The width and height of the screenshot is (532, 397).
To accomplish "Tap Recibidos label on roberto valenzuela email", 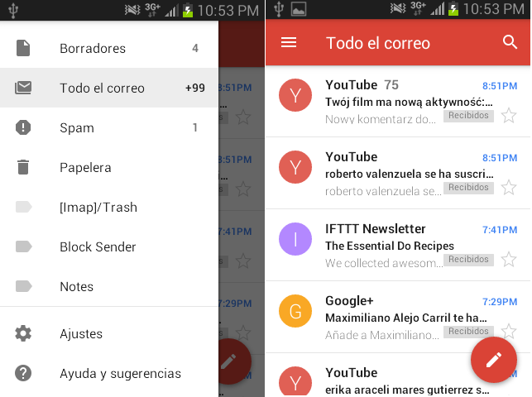I will pyautogui.click(x=468, y=188).
